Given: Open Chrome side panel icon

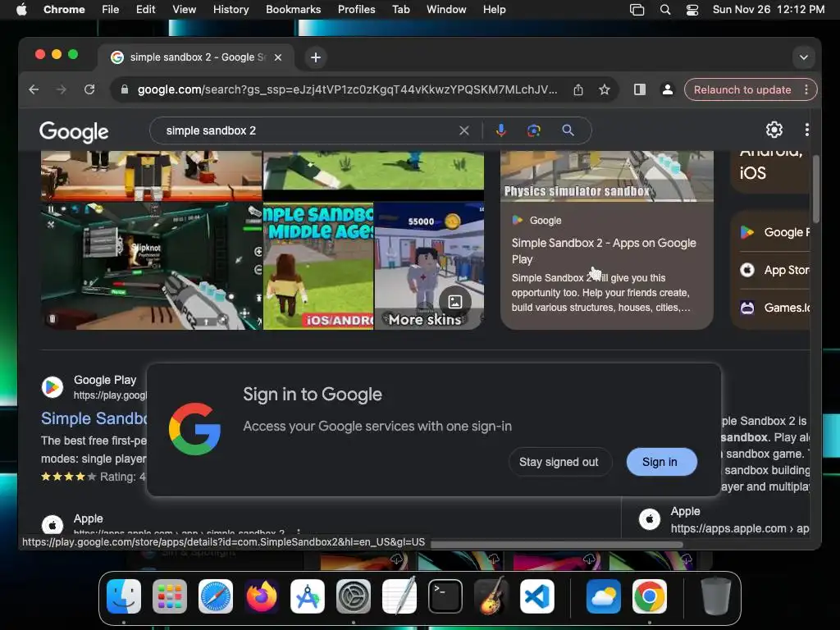Looking at the screenshot, I should [x=640, y=89].
